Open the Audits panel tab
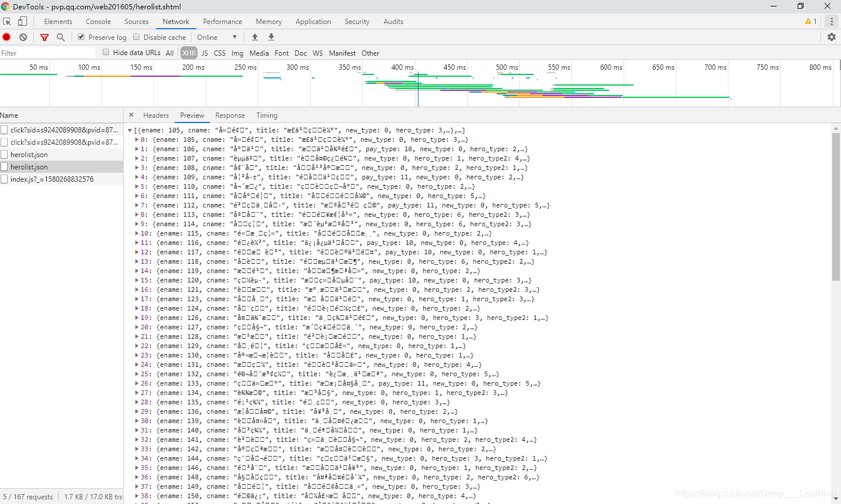Image resolution: width=841 pixels, height=504 pixels. tap(393, 22)
